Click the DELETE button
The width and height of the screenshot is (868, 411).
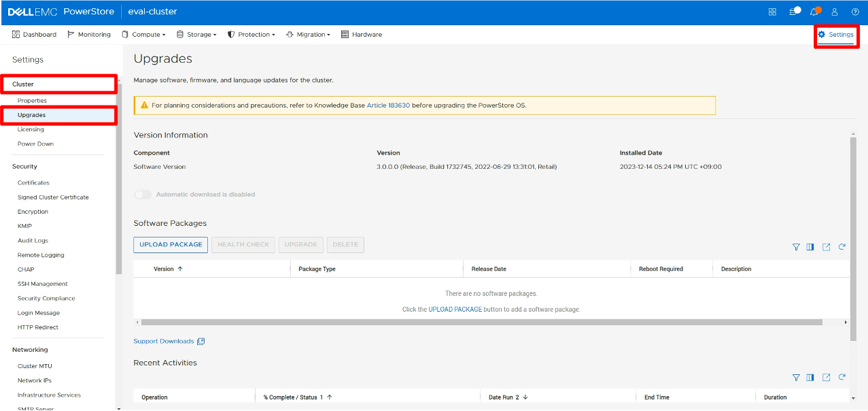click(345, 245)
